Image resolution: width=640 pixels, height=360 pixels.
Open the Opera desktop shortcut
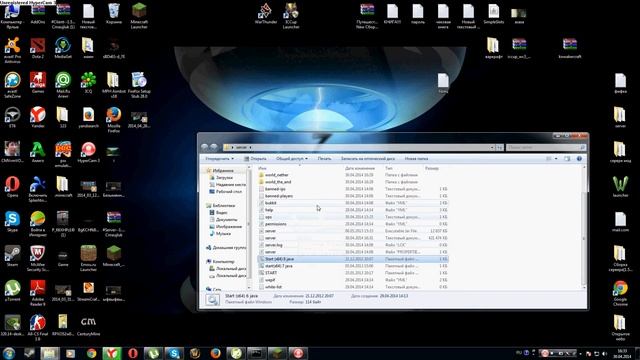pyautogui.click(x=12, y=187)
